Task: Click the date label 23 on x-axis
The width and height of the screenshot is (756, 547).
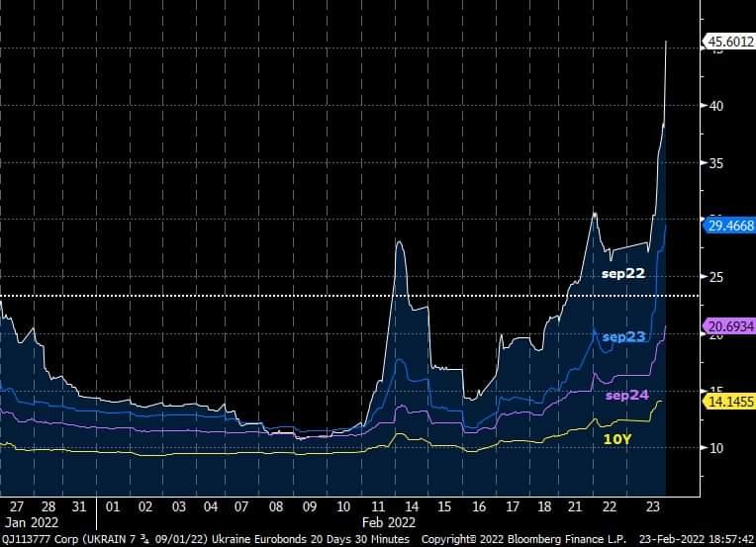Action: click(x=652, y=507)
